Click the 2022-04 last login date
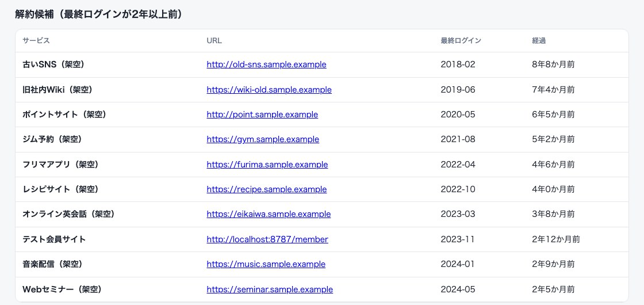The image size is (644, 305). point(458,165)
